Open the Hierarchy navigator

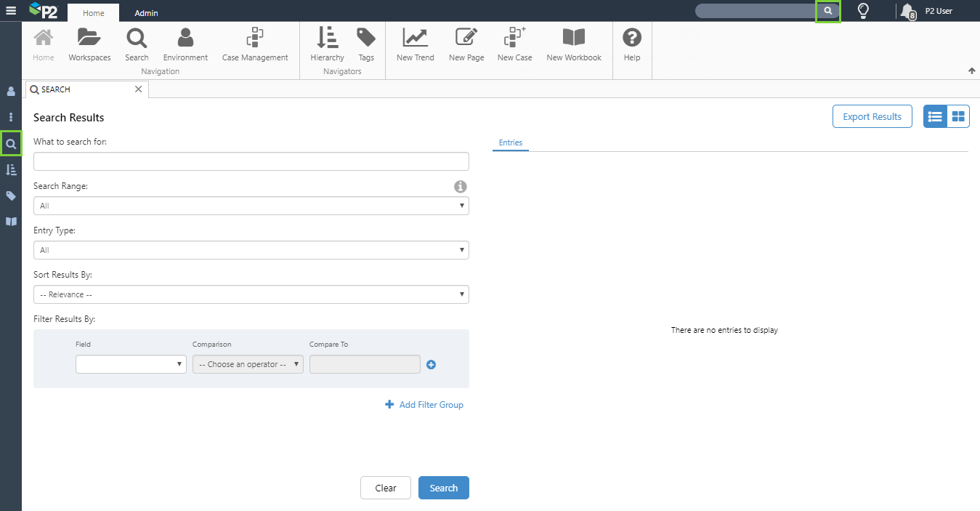[327, 44]
